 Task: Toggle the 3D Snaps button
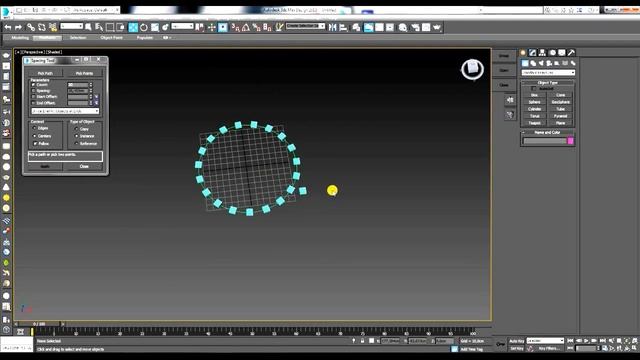click(235, 27)
